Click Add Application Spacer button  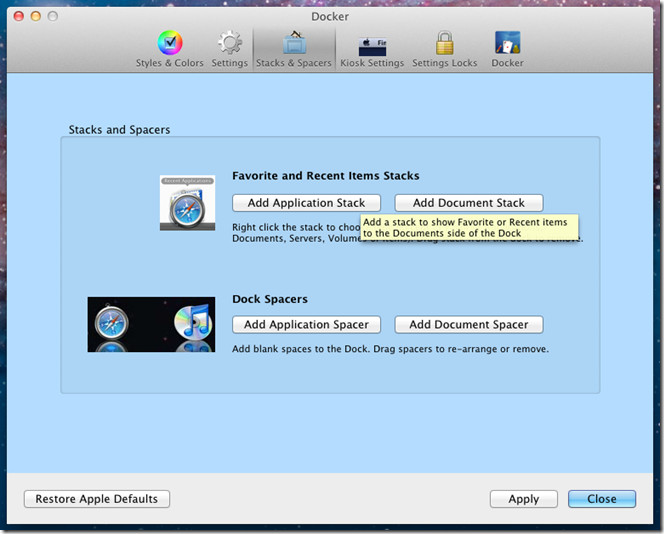306,324
